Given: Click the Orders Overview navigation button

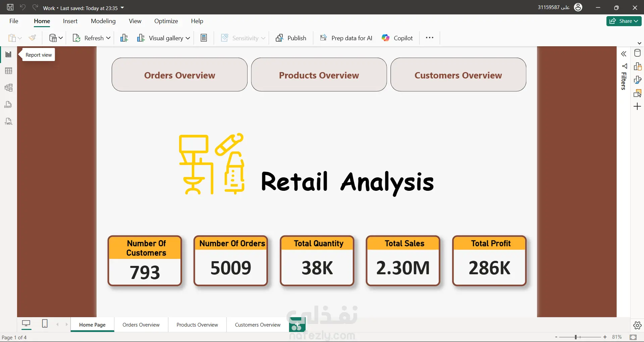Looking at the screenshot, I should [x=179, y=75].
